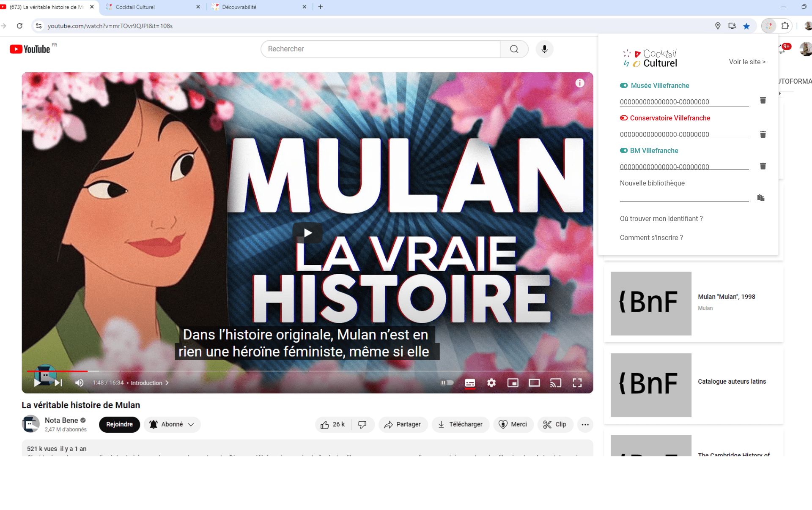
Task: Click the Cocktail Culturel extension icon
Action: click(768, 26)
